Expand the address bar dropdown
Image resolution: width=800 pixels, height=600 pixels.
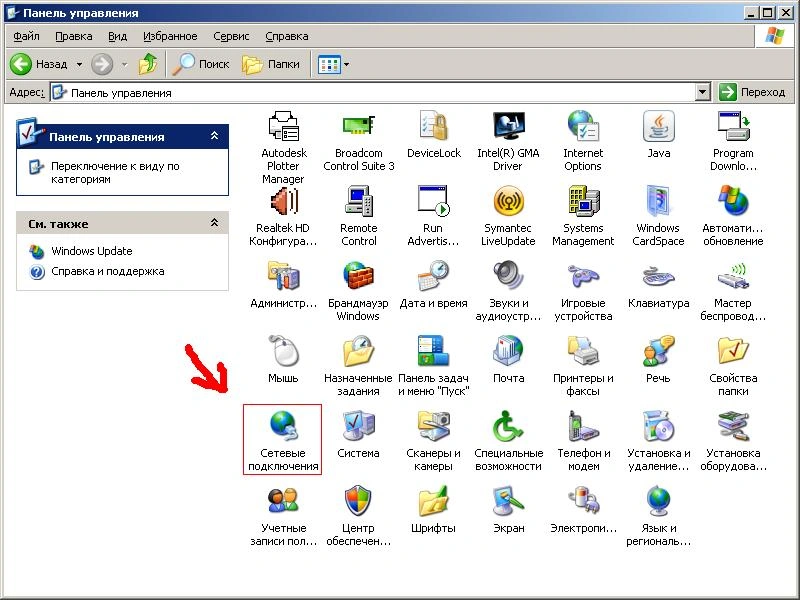[x=702, y=92]
